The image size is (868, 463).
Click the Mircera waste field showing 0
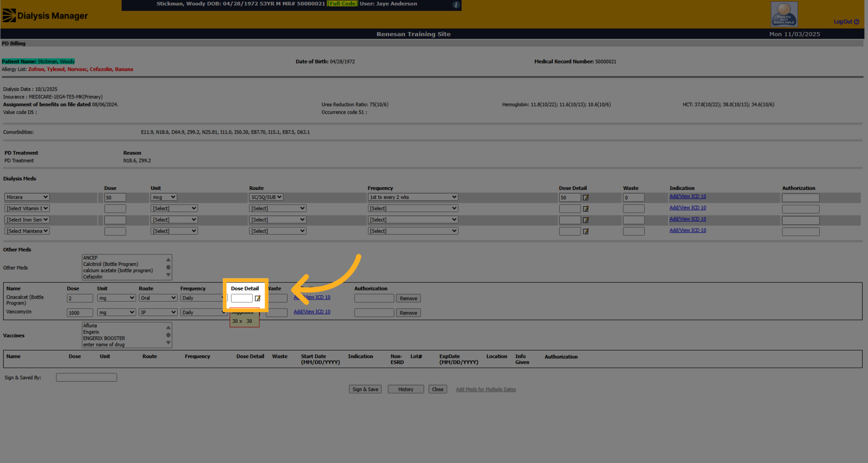tap(634, 197)
